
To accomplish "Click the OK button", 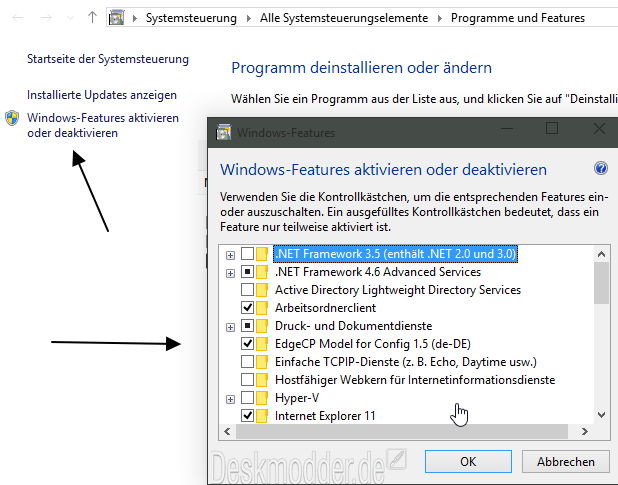I will point(468,461).
